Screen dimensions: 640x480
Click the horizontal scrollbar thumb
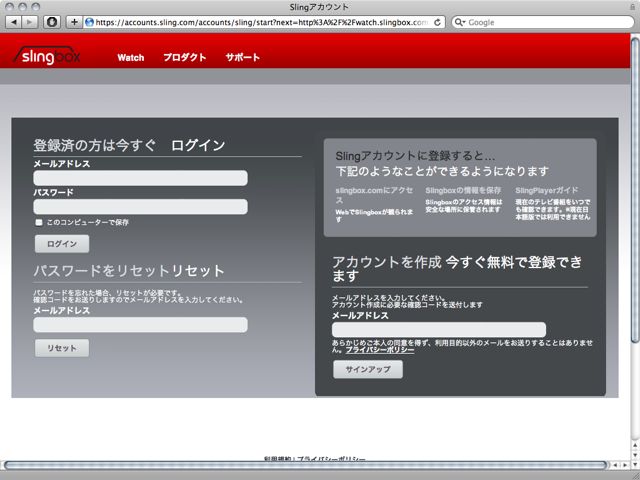click(x=305, y=465)
